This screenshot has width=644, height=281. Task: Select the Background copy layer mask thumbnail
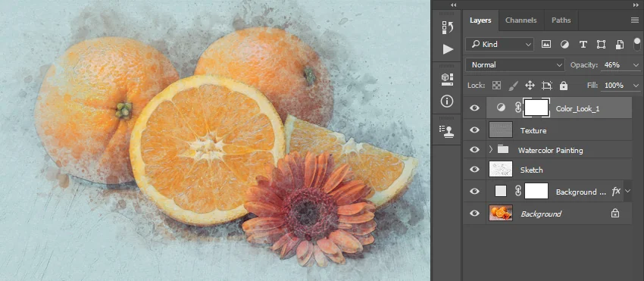537,191
